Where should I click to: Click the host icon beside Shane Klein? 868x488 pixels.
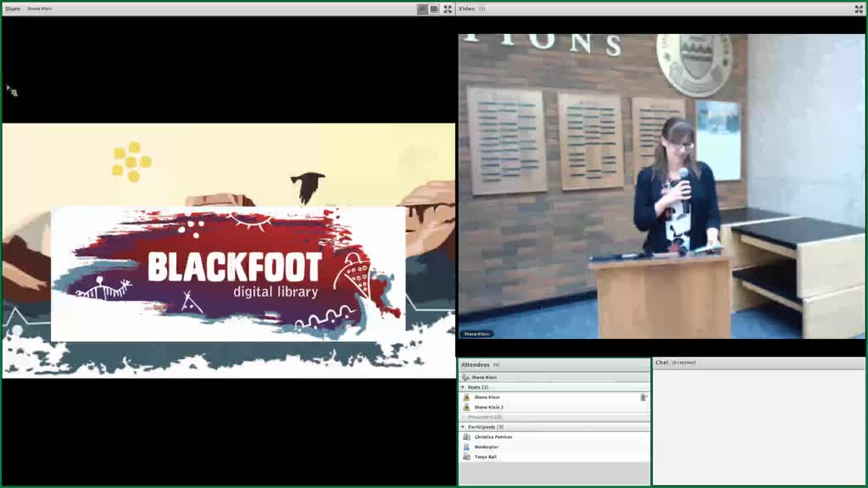tap(467, 397)
